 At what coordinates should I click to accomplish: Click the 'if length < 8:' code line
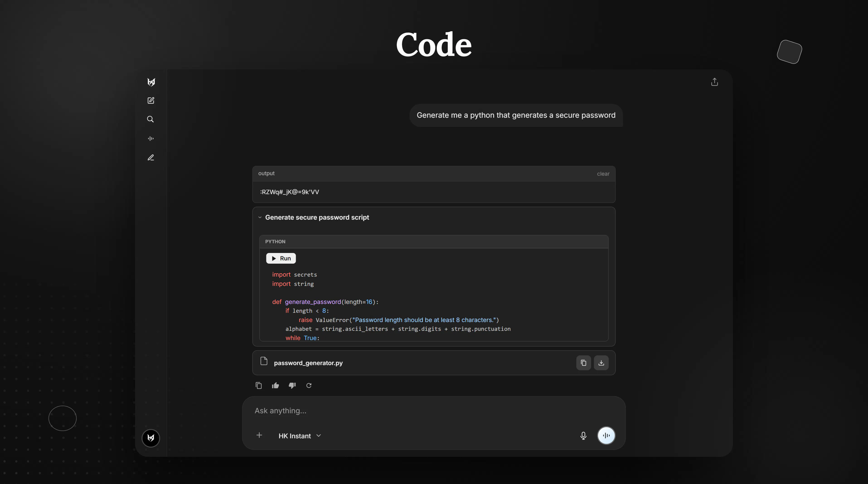307,311
